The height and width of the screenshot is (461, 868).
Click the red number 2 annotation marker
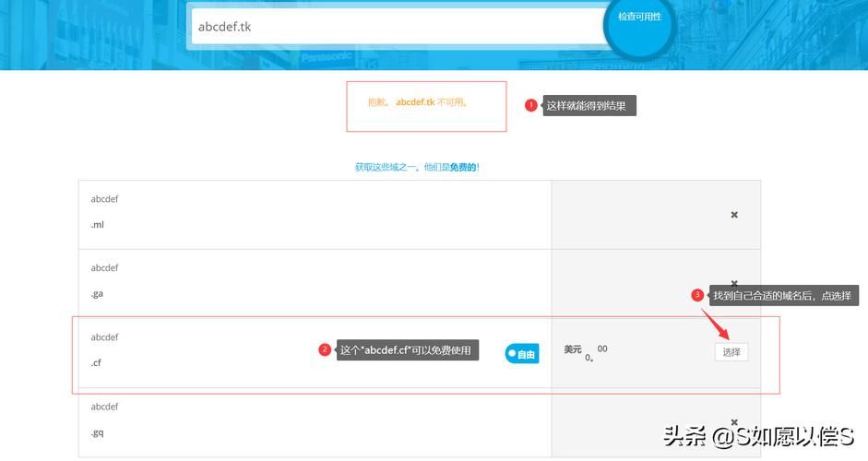tap(325, 350)
